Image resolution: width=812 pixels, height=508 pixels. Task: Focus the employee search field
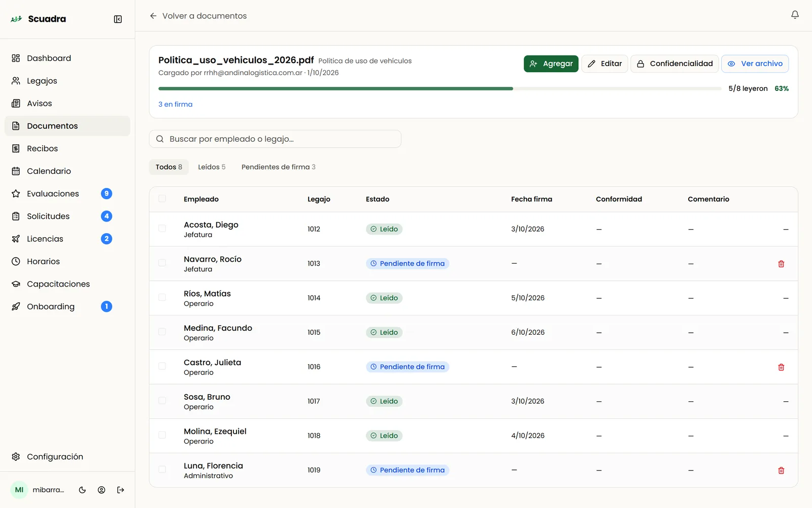275,139
